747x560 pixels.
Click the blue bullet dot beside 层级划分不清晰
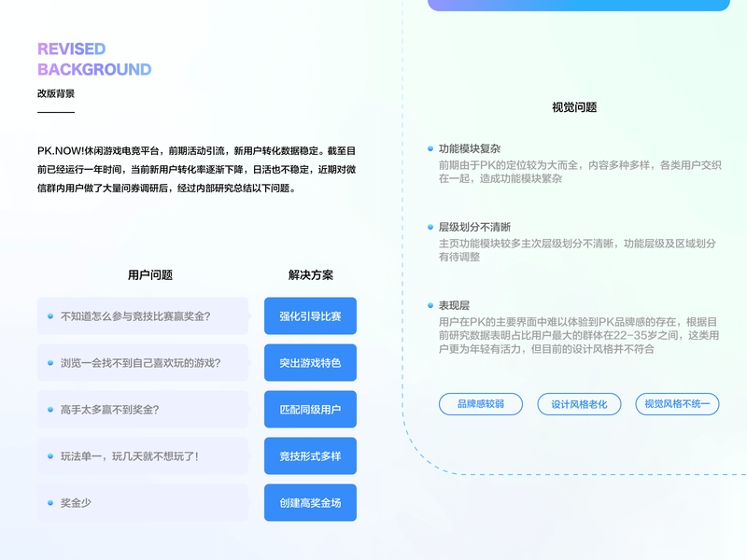click(x=430, y=227)
